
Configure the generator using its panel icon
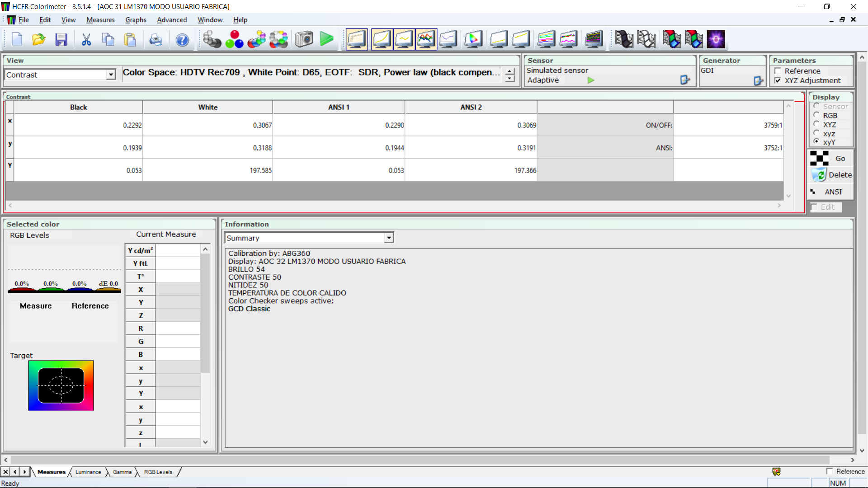click(x=758, y=80)
